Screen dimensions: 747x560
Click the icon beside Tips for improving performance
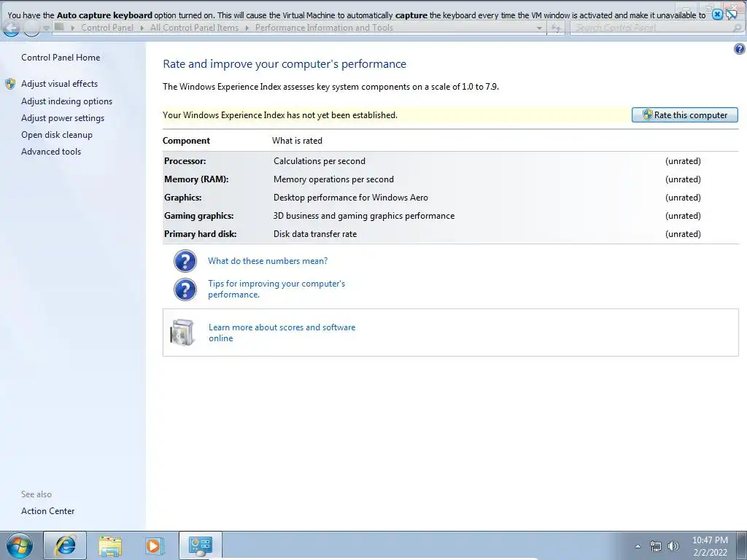[x=185, y=289]
